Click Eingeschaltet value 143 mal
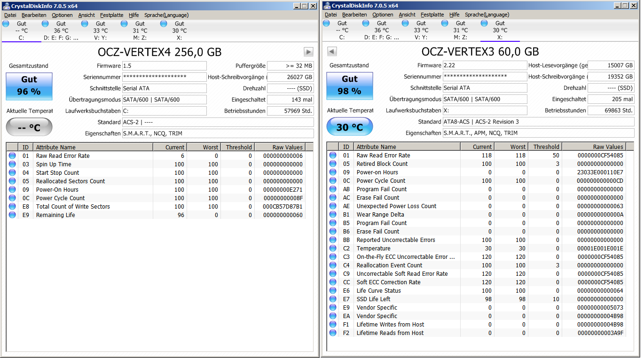This screenshot has width=644, height=358. [x=290, y=100]
